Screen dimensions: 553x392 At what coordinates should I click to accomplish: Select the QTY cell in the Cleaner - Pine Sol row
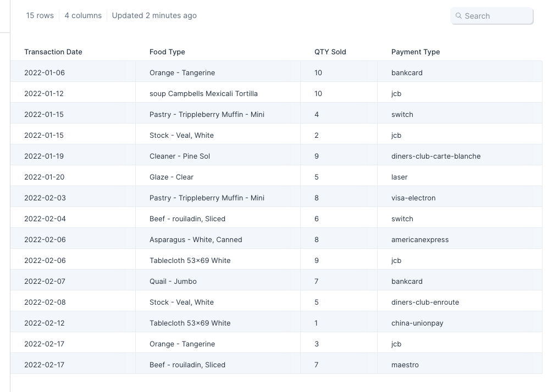[x=339, y=156]
